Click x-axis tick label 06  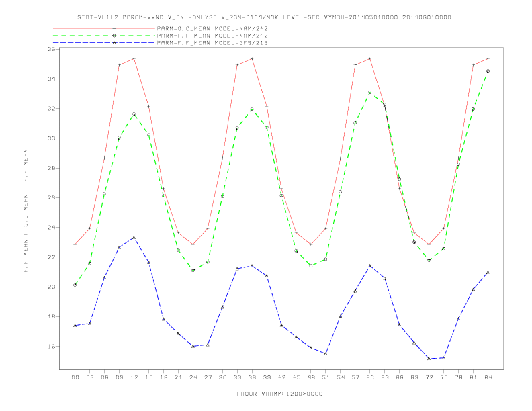(x=105, y=377)
